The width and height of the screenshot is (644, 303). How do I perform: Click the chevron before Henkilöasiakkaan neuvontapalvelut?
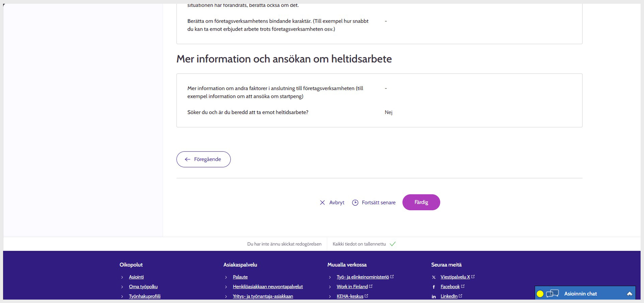[x=226, y=287]
